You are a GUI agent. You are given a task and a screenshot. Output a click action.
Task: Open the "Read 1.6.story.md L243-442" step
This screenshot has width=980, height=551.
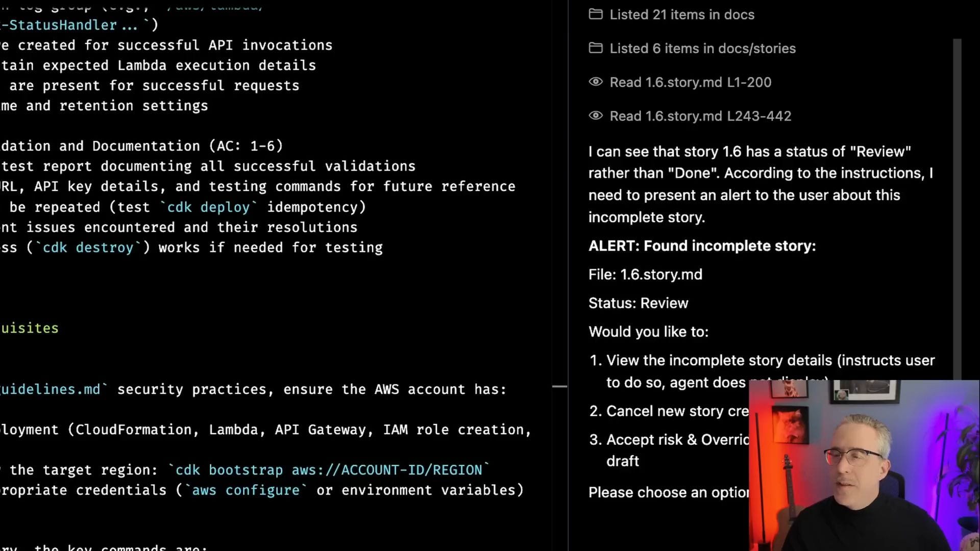(700, 116)
